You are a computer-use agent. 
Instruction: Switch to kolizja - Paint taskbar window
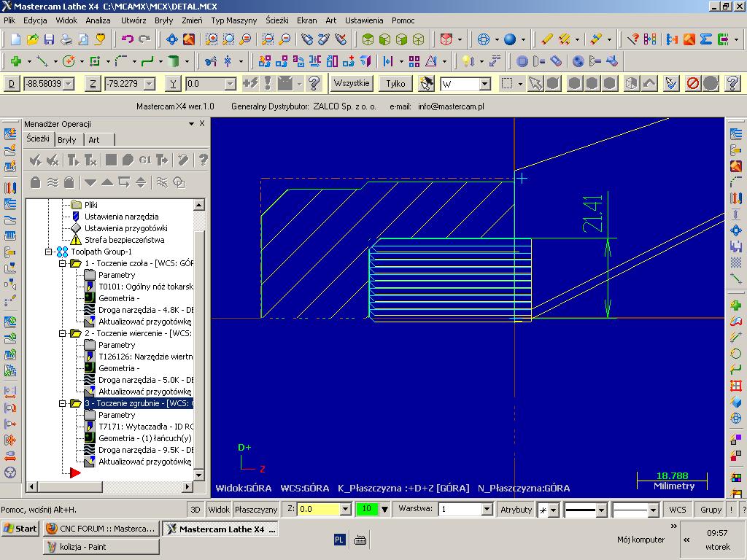(101, 547)
